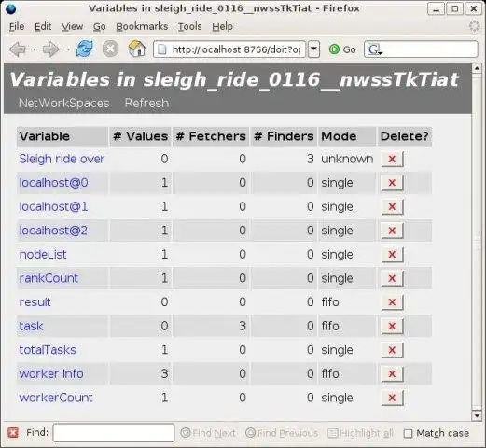486x448 pixels.
Task: Open the 'Sleigh ride over' variable link
Action: [x=62, y=159]
